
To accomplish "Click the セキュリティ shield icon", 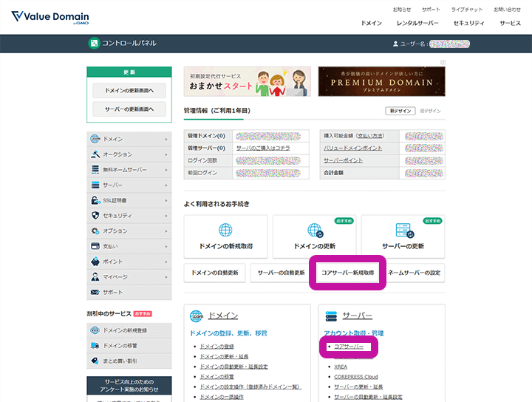I will [95, 216].
